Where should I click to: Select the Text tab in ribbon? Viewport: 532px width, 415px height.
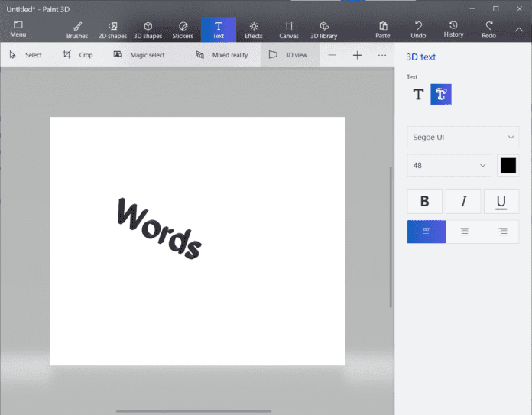click(219, 30)
